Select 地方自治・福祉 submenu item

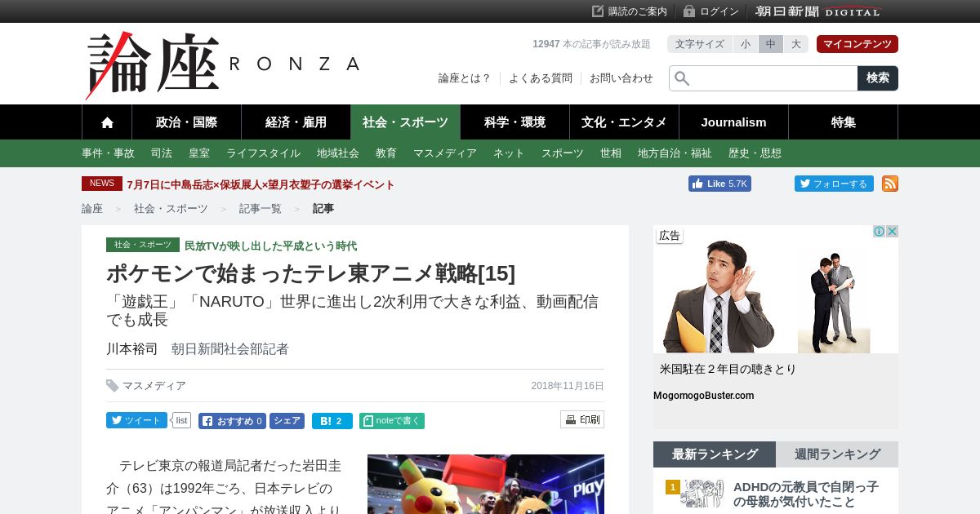coord(675,153)
